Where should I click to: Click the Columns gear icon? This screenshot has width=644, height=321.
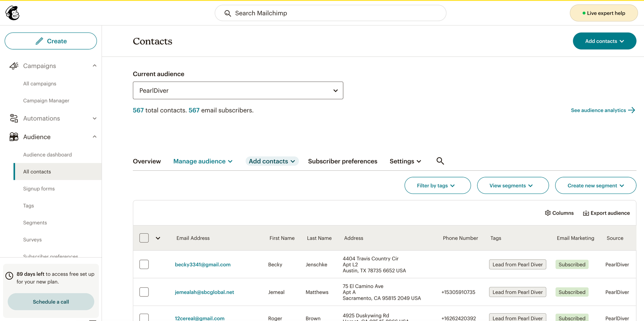tap(548, 213)
